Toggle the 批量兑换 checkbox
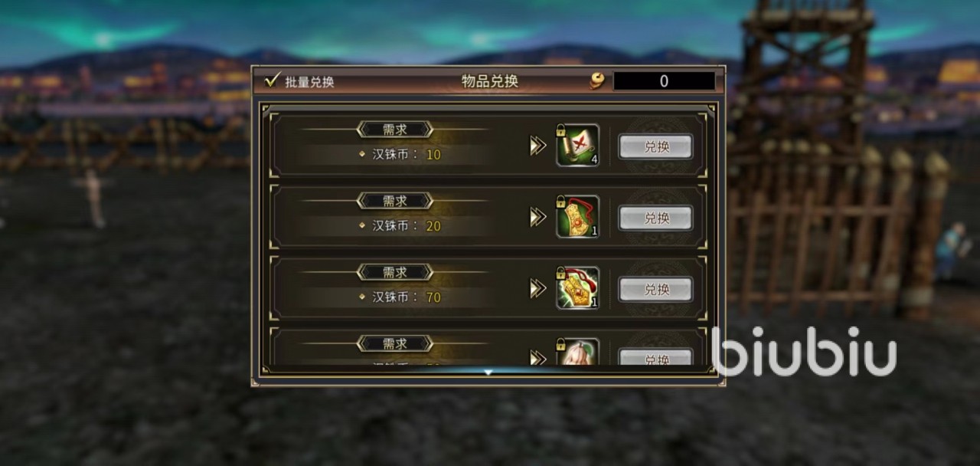The image size is (980, 466). tap(273, 80)
